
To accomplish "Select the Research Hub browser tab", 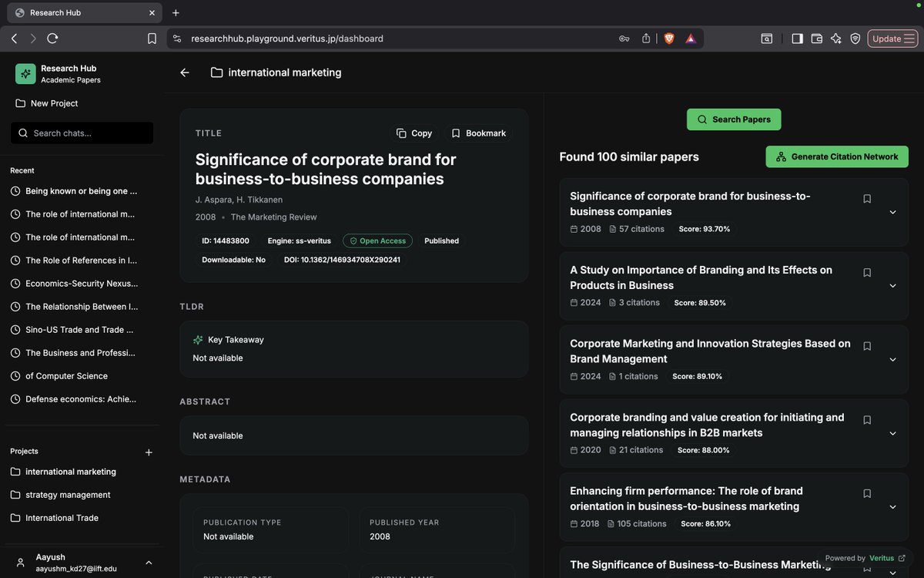I will 85,12.
